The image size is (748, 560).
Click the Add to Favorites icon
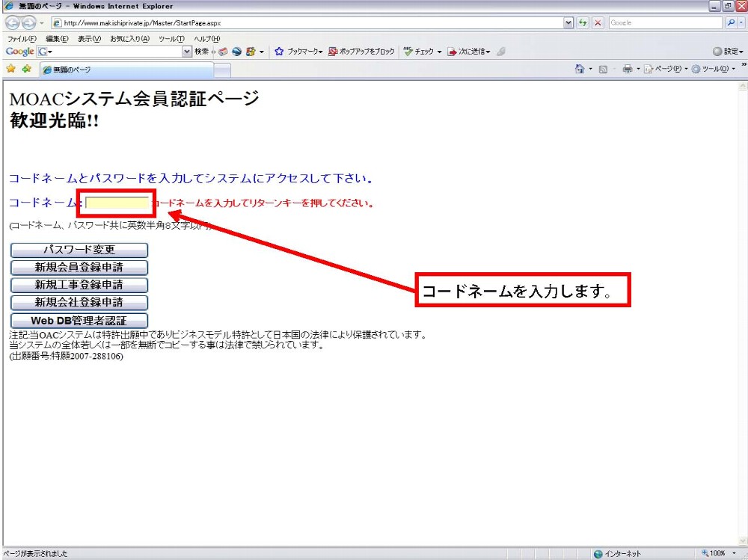(26, 70)
